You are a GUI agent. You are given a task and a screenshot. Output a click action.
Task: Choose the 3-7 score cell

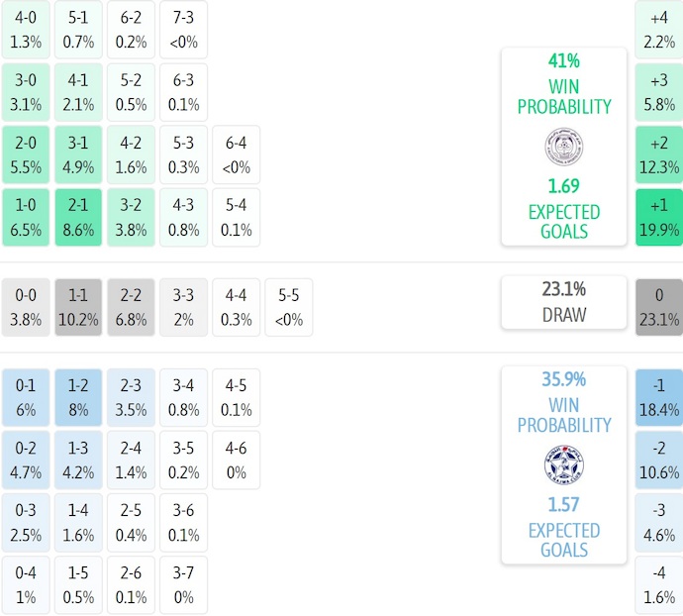pyautogui.click(x=183, y=585)
